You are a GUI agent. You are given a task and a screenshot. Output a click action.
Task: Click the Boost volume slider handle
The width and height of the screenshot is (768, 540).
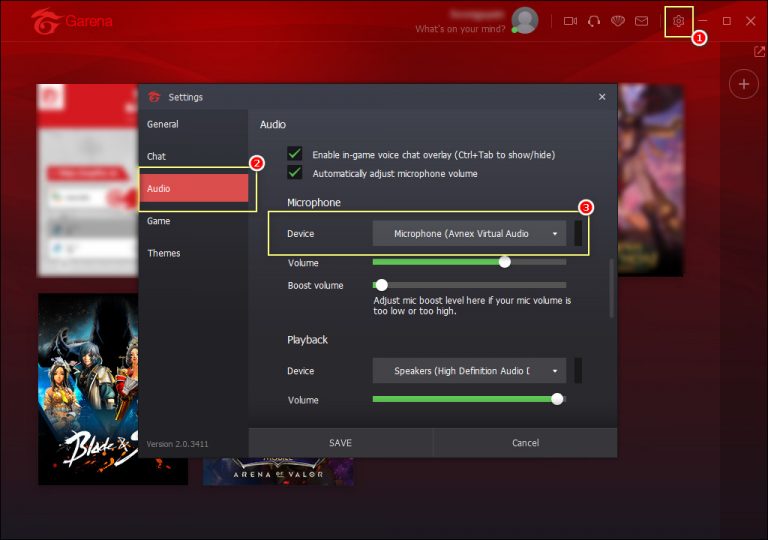[x=382, y=285]
